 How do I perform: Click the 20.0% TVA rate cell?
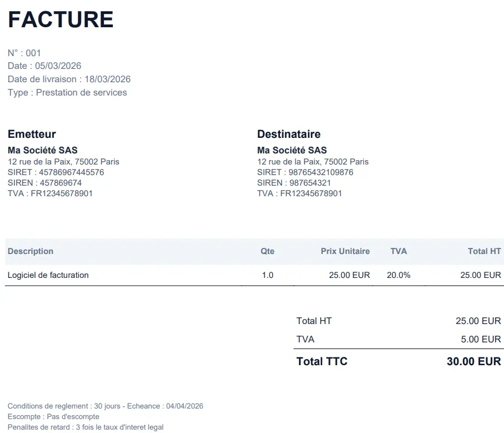pyautogui.click(x=398, y=275)
